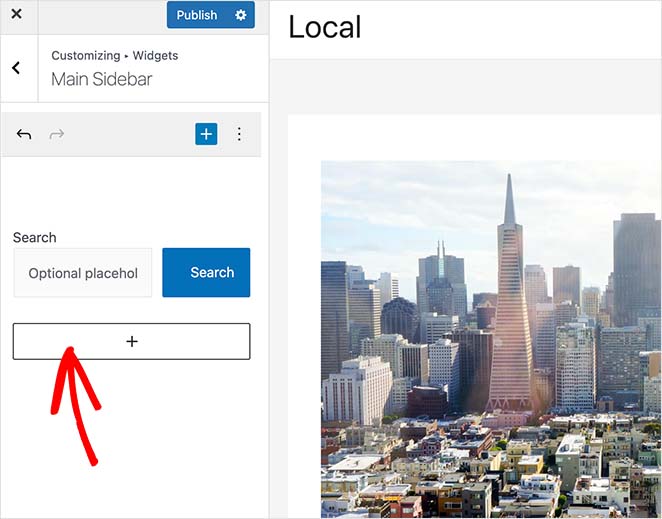The image size is (662, 519).
Task: Open publish settings gear icon
Action: [240, 15]
